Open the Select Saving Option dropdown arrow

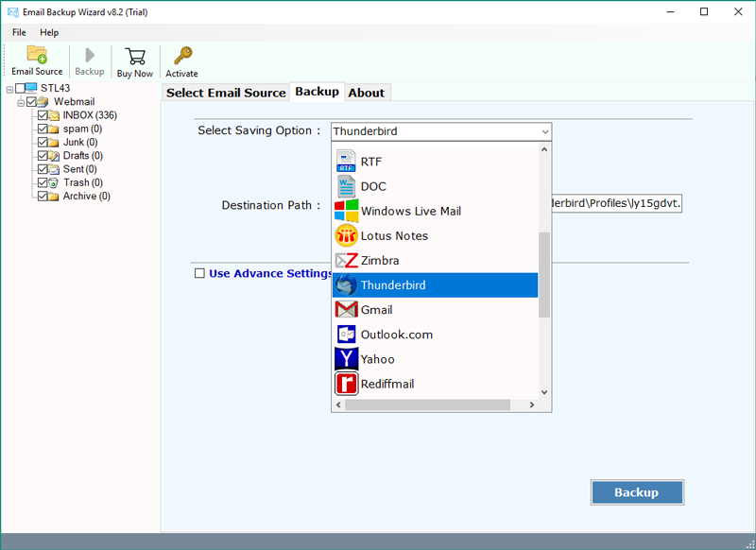[x=545, y=131]
